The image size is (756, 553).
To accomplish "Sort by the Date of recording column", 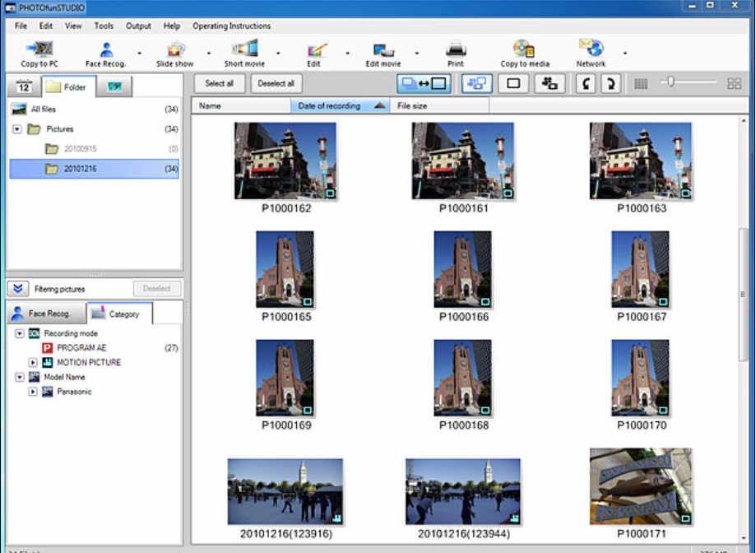I will click(340, 106).
